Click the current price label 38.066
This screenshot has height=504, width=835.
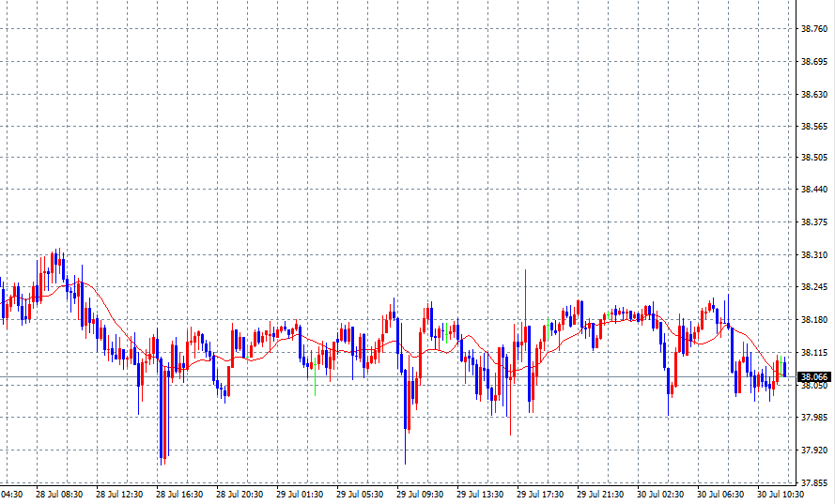[x=813, y=377]
